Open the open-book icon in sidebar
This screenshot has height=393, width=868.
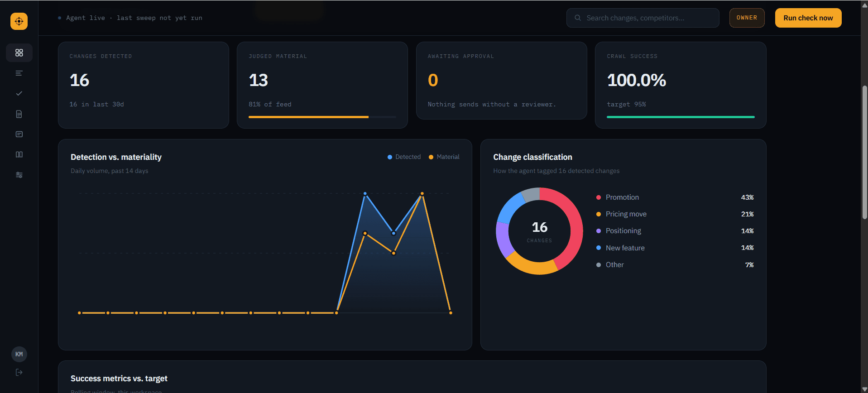pyautogui.click(x=19, y=155)
